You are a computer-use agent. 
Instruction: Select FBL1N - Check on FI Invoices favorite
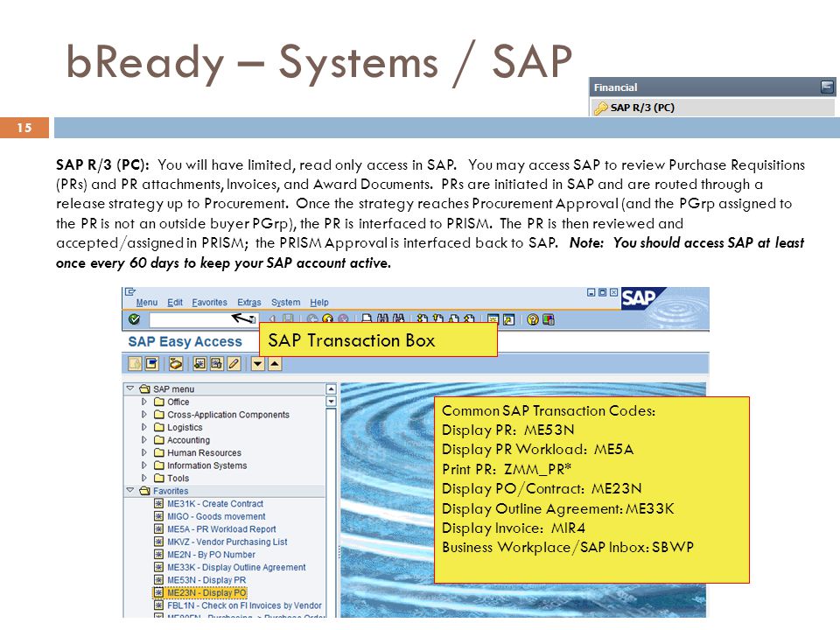coord(244,605)
